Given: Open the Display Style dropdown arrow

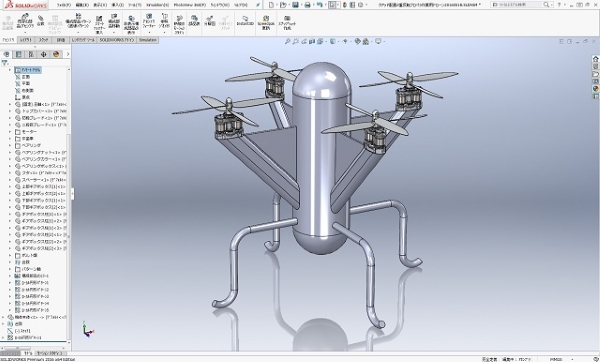Looking at the screenshot, I should [x=338, y=41].
